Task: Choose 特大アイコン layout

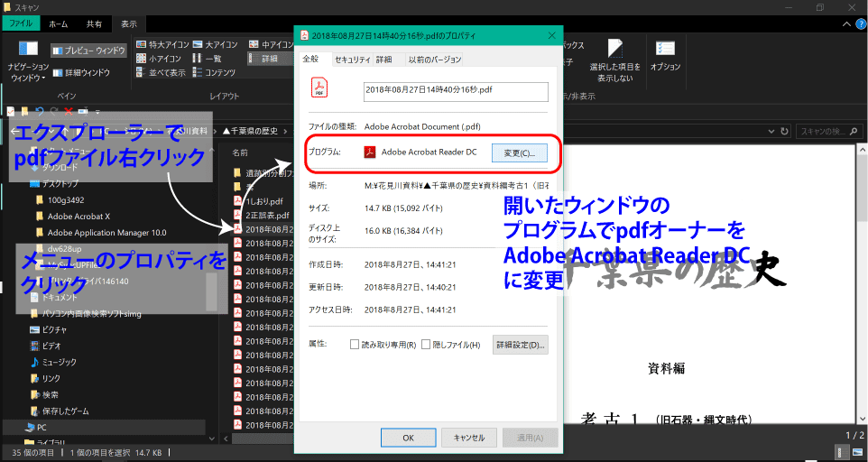Action: [x=162, y=44]
